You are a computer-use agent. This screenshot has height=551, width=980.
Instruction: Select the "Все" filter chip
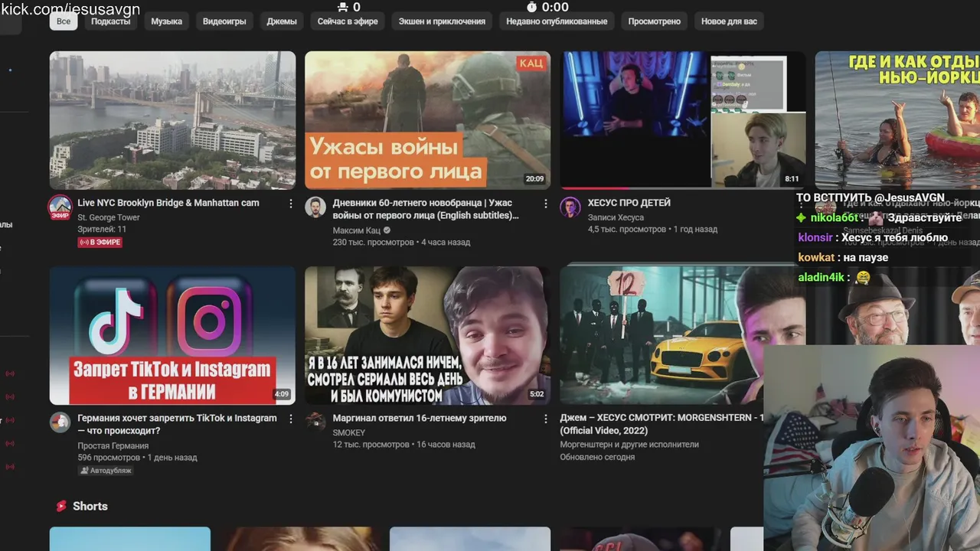(64, 21)
